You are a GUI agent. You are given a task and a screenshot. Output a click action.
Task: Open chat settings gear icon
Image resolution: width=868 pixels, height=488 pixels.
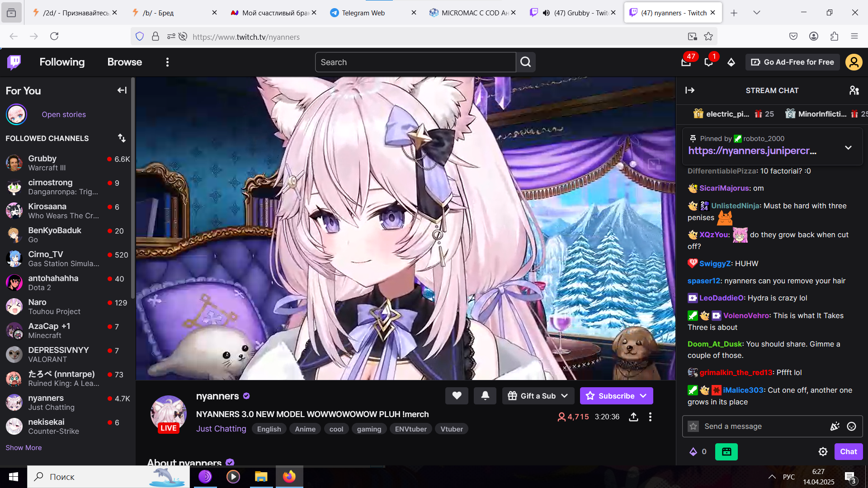pyautogui.click(x=823, y=451)
